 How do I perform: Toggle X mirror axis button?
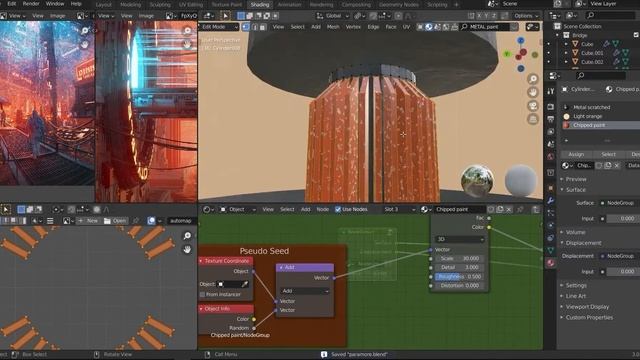pos(479,16)
